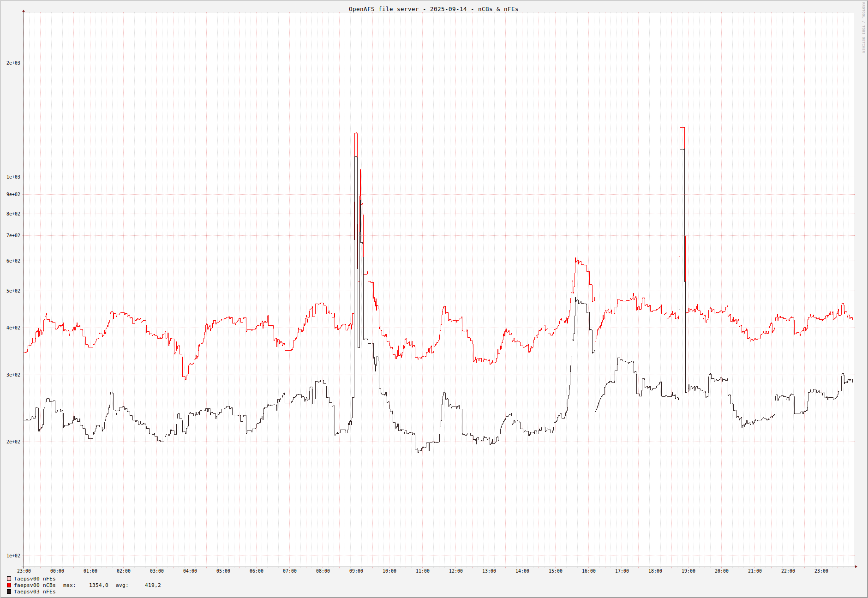Click the '2e+03' y-axis label
The image size is (868, 598).
click(13, 63)
